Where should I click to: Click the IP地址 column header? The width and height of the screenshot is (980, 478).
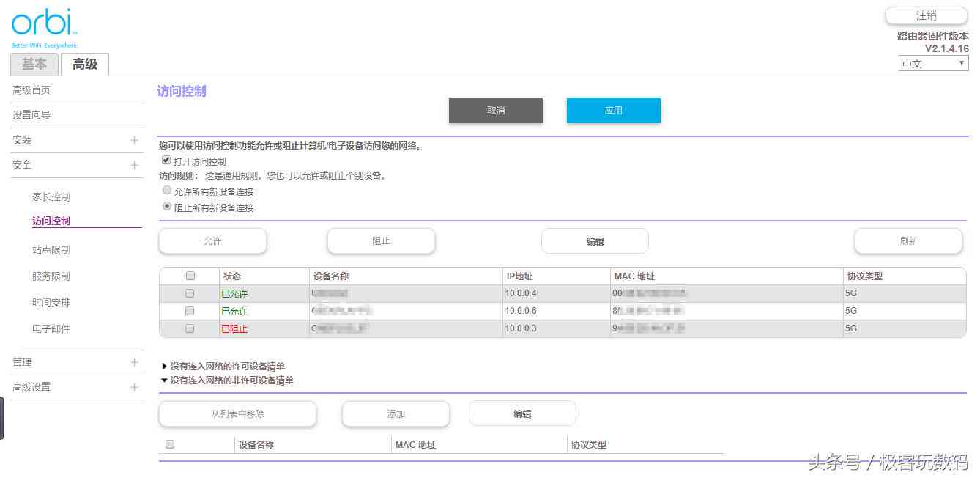coord(519,276)
